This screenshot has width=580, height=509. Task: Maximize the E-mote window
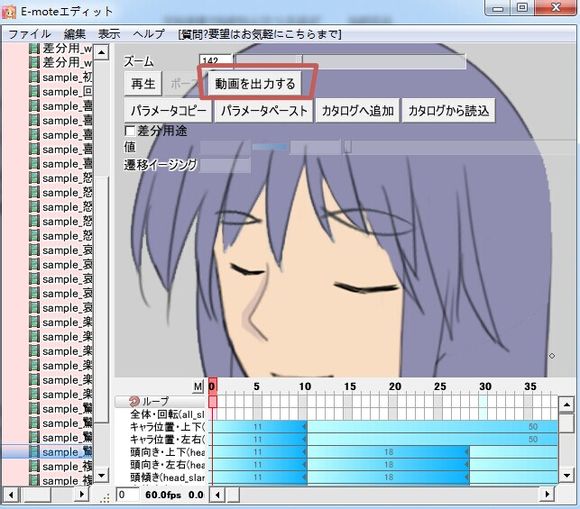522,7
